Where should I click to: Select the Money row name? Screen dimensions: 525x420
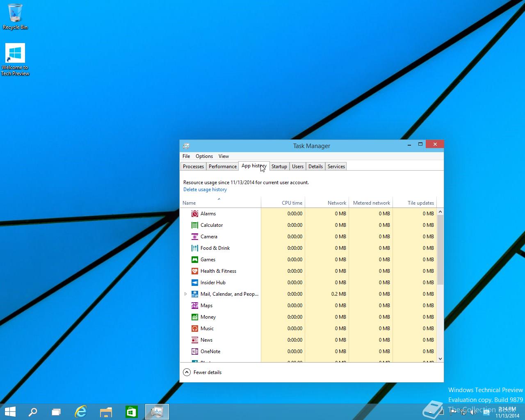click(x=208, y=317)
